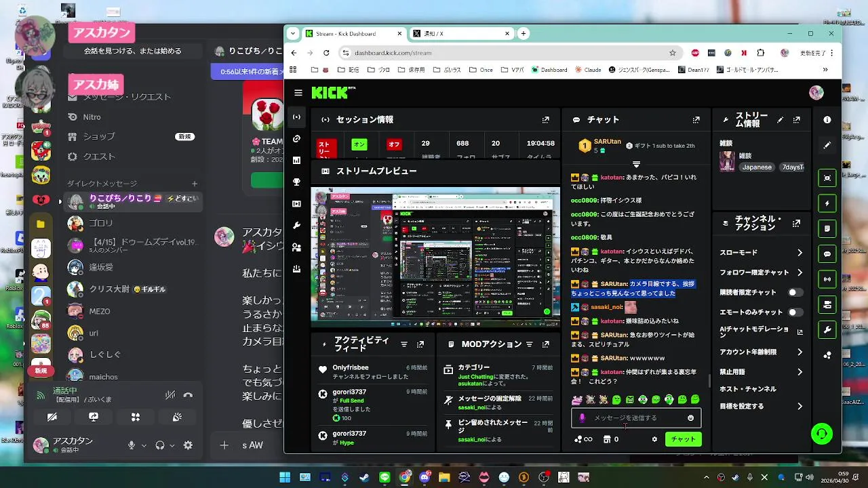Open Dashboard bookmark in bookmarks bar
This screenshot has width=868, height=488.
tap(549, 70)
